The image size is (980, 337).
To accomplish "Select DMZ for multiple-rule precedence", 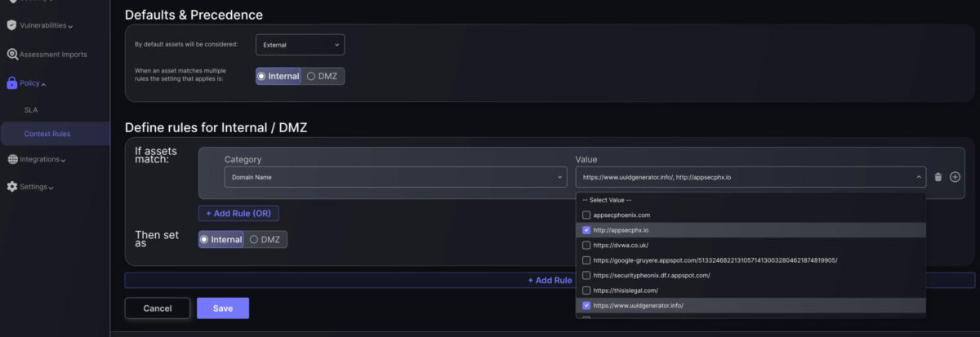I will coord(323,76).
